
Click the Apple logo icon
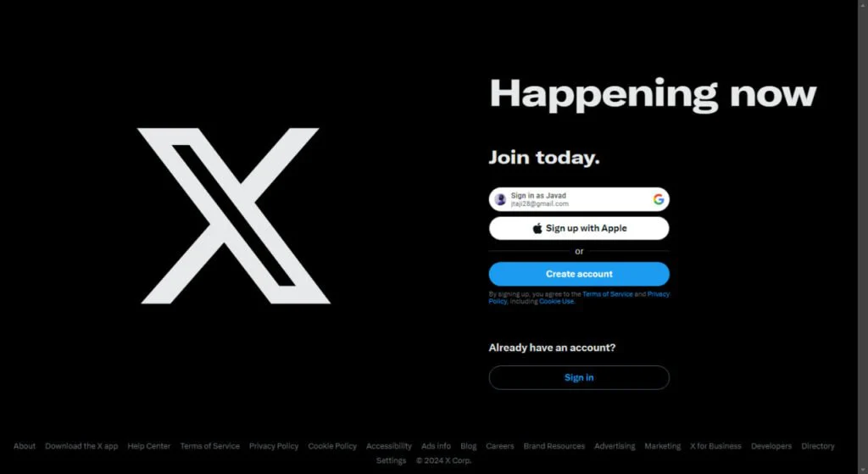click(537, 228)
